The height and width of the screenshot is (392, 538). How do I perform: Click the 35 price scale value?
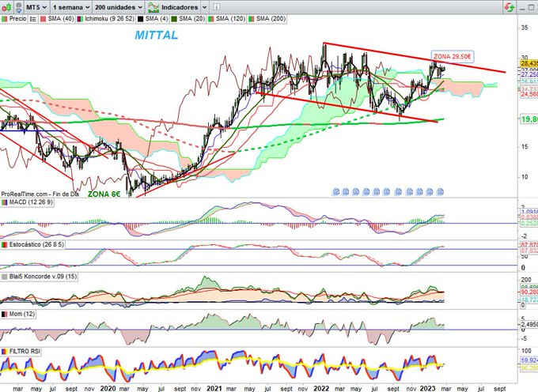[x=525, y=28]
